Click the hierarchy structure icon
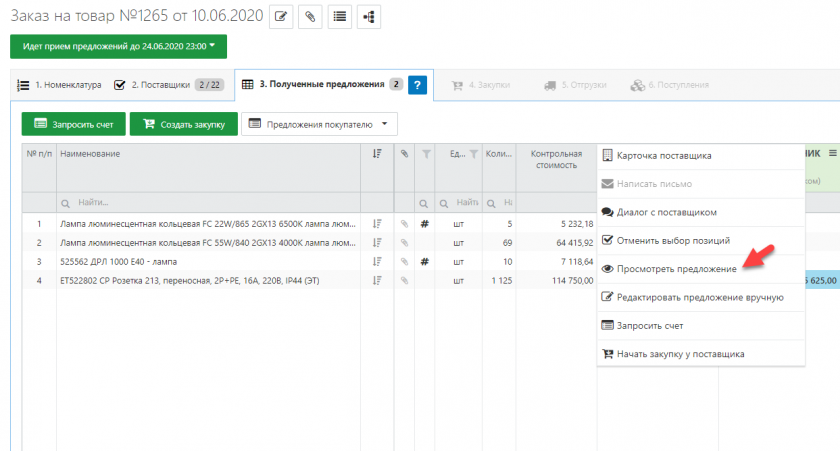Image resolution: width=840 pixels, height=451 pixels. tap(370, 16)
